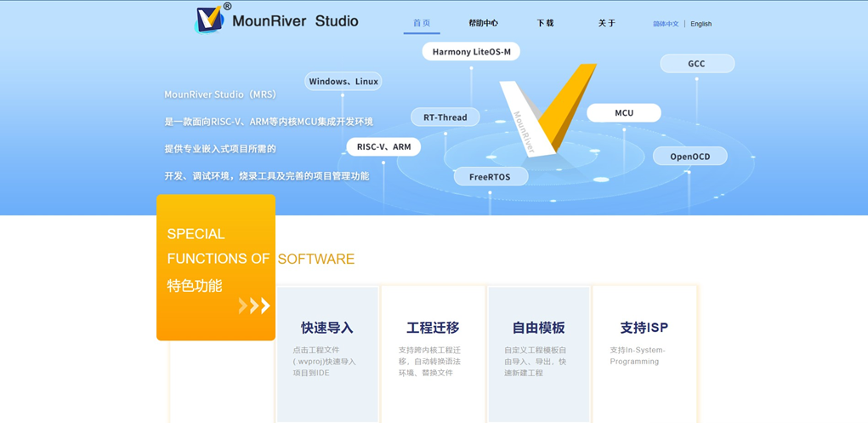Select the Windows、Linux bubble
868x423 pixels.
coord(343,82)
